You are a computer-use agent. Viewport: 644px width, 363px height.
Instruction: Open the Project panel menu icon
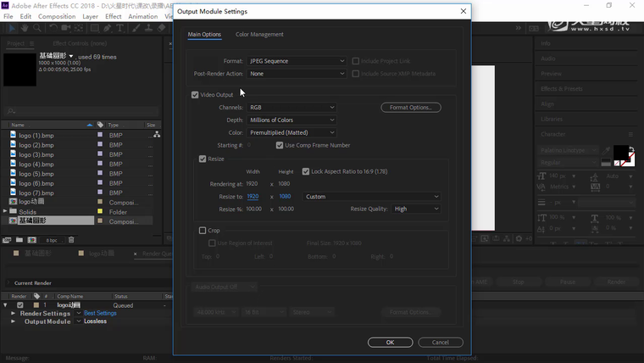[32, 43]
